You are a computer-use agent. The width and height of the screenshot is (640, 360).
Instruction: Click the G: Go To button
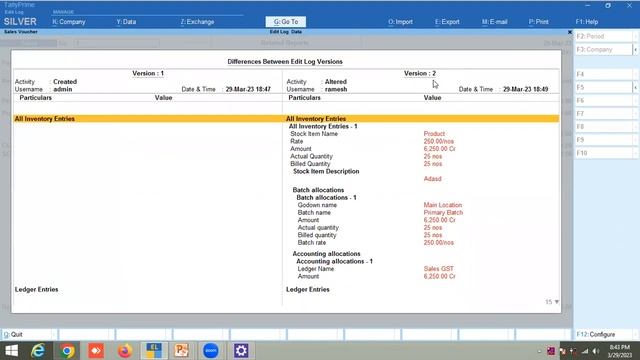286,22
